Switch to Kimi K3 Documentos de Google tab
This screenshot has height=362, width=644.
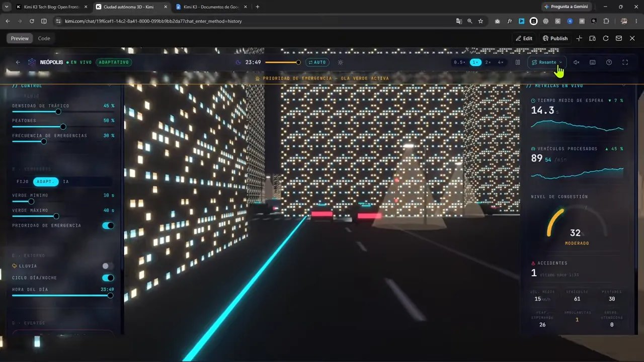(x=211, y=7)
